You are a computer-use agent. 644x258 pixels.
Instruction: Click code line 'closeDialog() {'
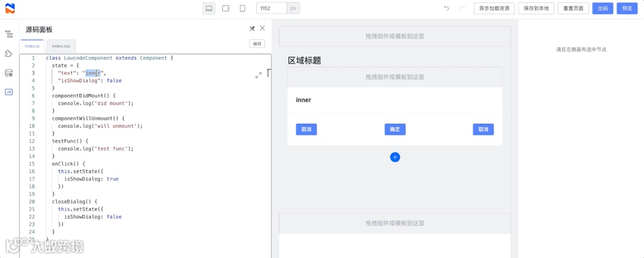pos(74,201)
